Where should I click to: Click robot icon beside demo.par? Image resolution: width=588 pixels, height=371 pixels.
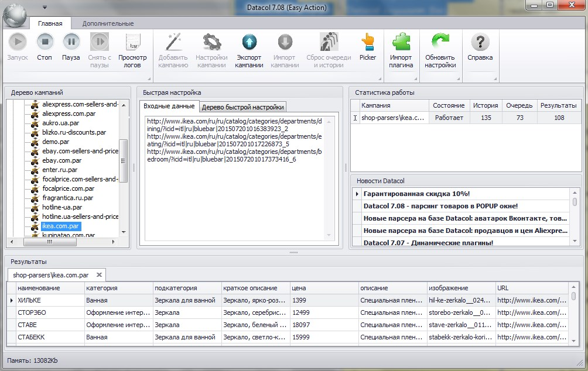[x=35, y=142]
